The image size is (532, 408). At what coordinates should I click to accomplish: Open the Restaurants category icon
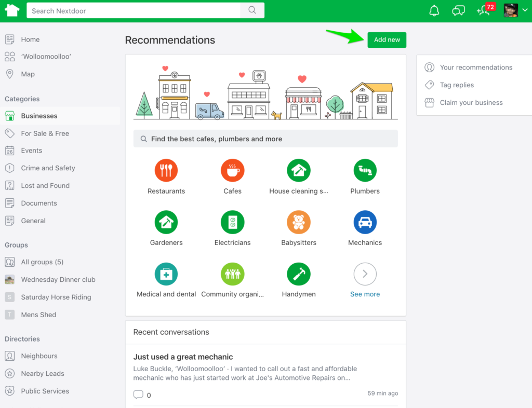166,170
